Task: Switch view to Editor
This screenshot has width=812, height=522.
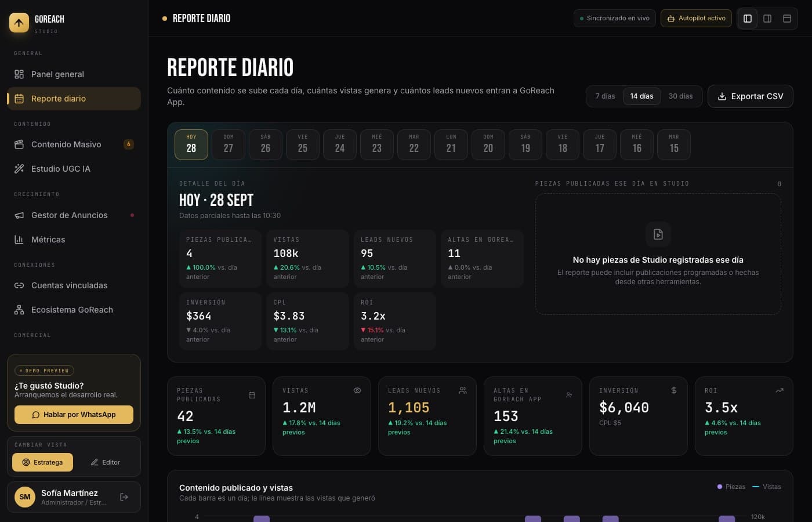Action: point(105,462)
